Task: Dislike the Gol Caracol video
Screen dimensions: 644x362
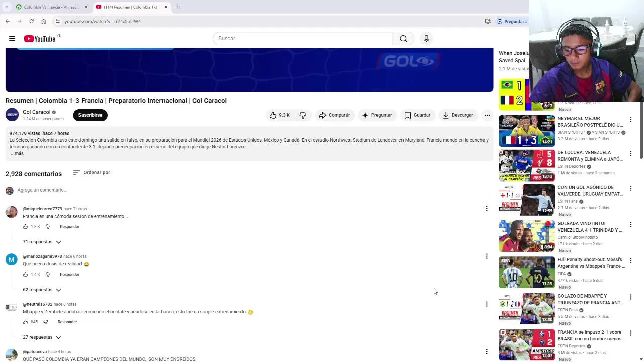Action: 303,115
